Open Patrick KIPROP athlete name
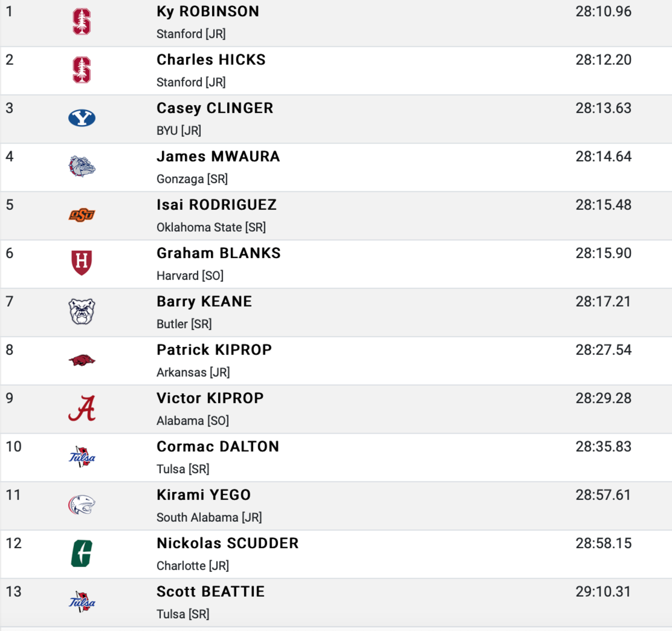 click(214, 350)
